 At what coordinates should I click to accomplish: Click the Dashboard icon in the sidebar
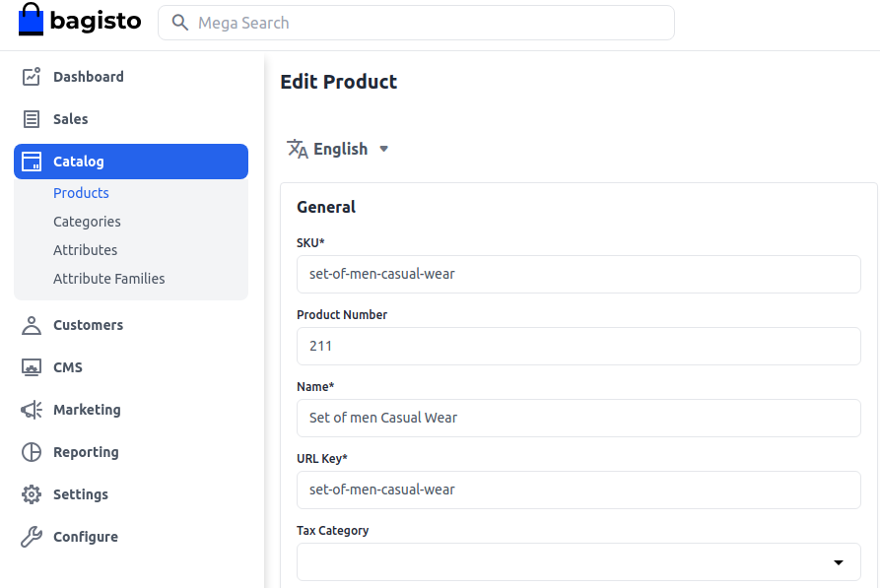tap(30, 77)
